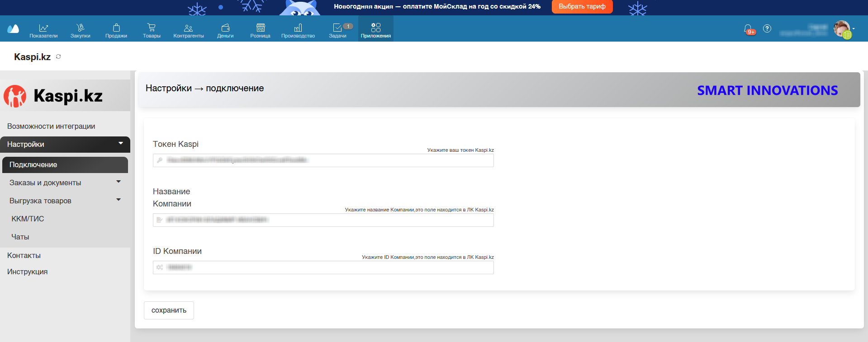Screen dimensions: 868x342
Task: Click the Токен Kaspi input field
Action: pyautogui.click(x=323, y=160)
